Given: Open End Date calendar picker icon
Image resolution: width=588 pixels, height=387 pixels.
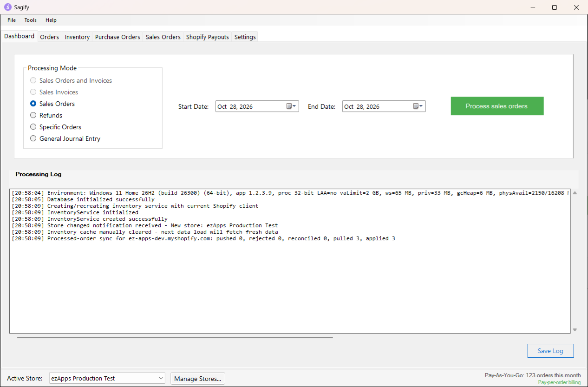Looking at the screenshot, I should tap(418, 106).
